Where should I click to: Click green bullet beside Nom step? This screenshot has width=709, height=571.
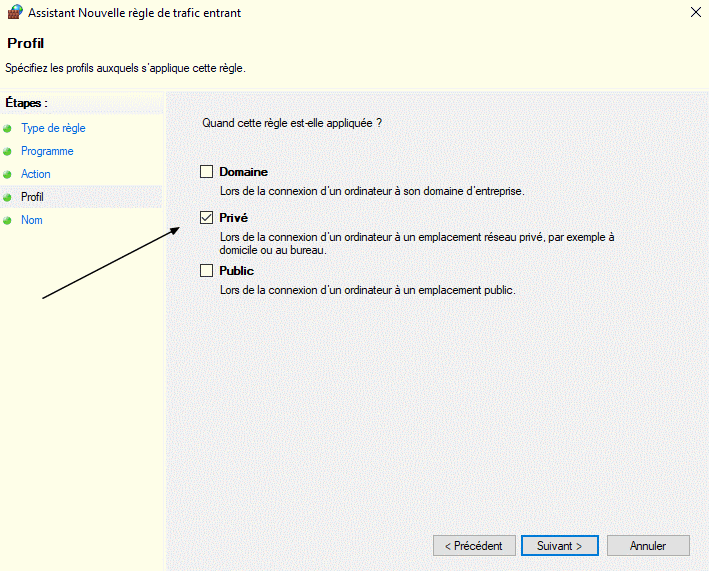7,221
